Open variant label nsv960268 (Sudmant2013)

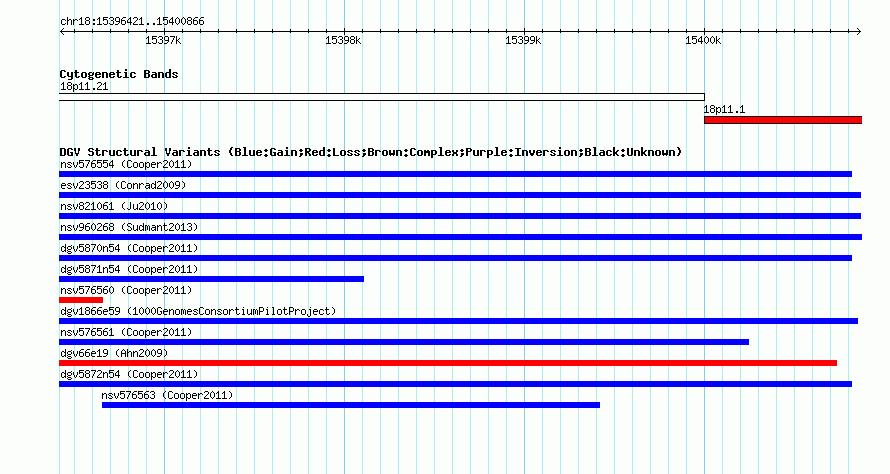(129, 228)
